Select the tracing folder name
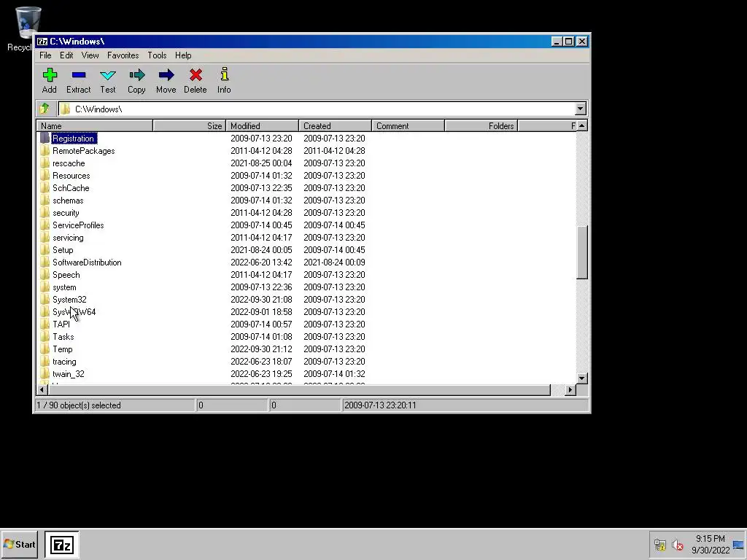The height and width of the screenshot is (560, 747). pyautogui.click(x=64, y=362)
